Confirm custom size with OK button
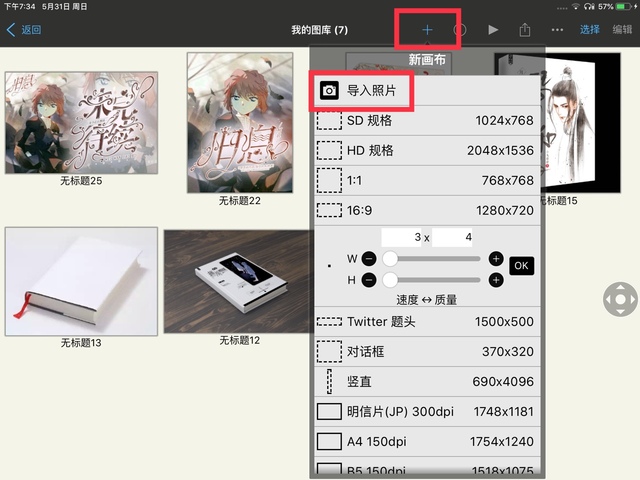 521,266
